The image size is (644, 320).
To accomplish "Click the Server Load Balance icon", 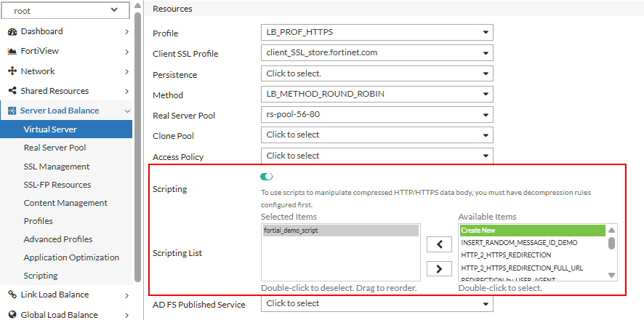I will click(12, 111).
